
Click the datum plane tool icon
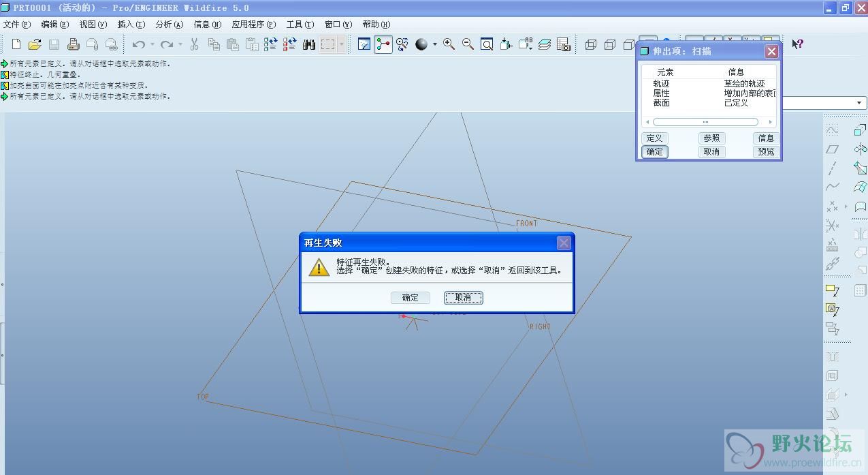coord(832,149)
